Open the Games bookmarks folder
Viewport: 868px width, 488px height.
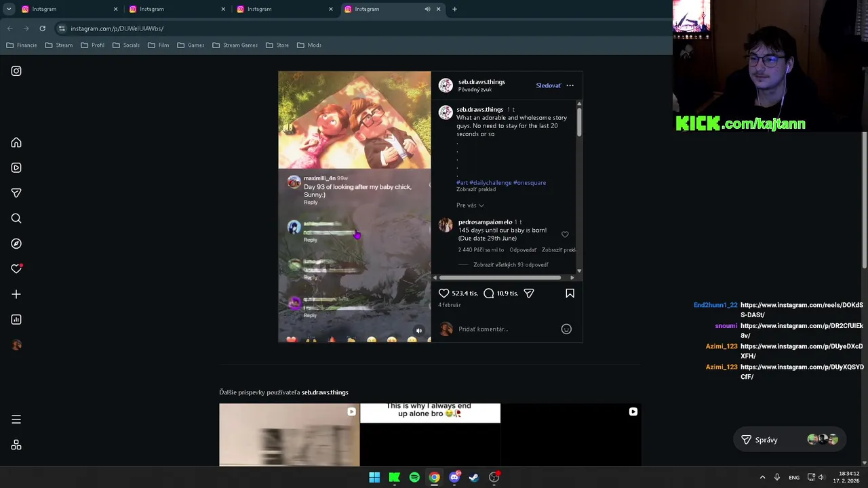(x=191, y=45)
